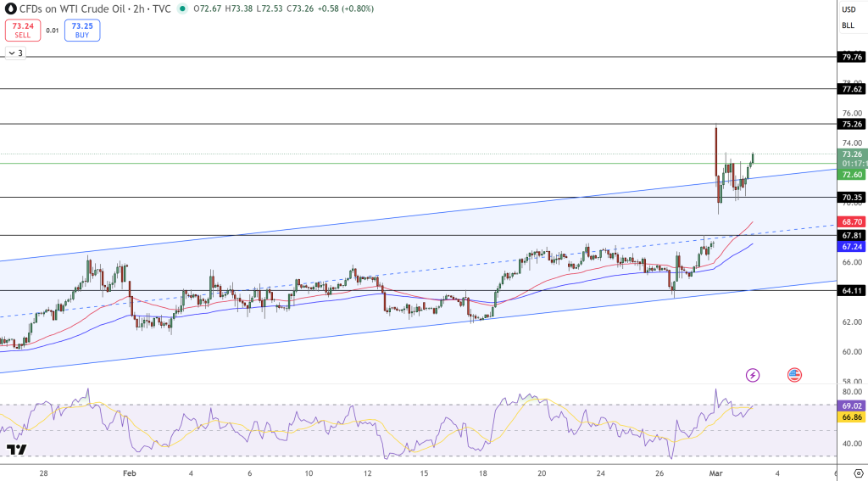Click the purple lightning event icon

tap(753, 375)
